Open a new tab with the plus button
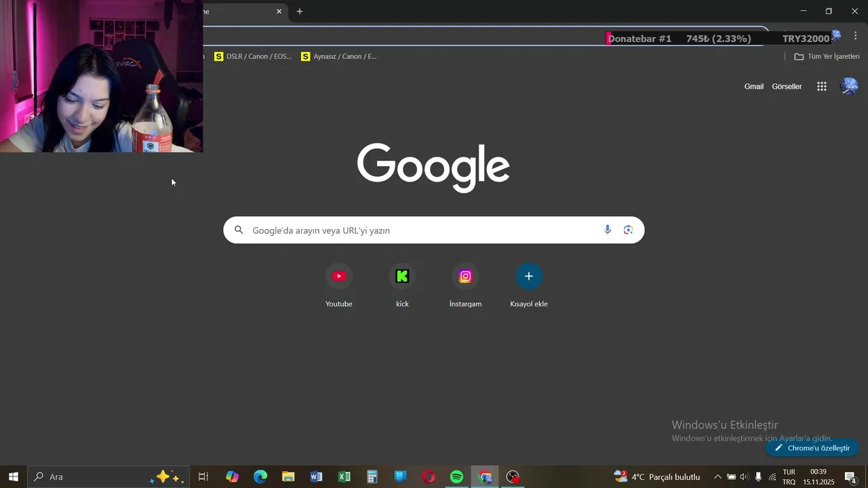 click(300, 12)
